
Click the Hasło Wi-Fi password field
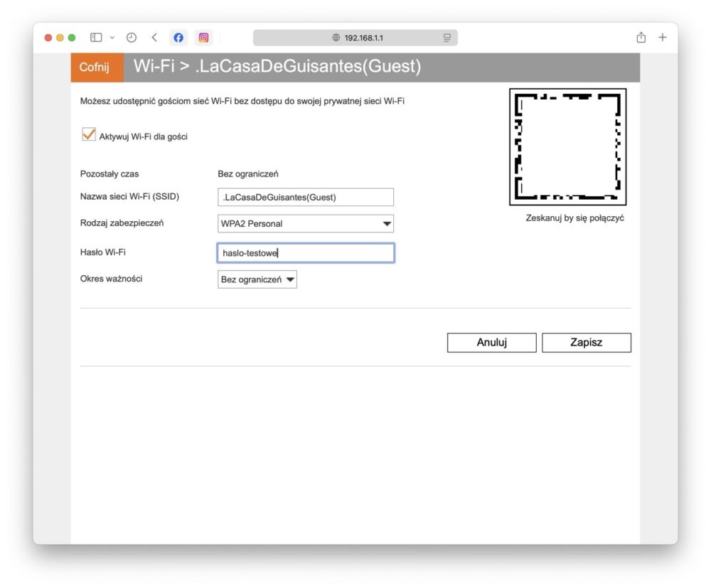point(306,253)
